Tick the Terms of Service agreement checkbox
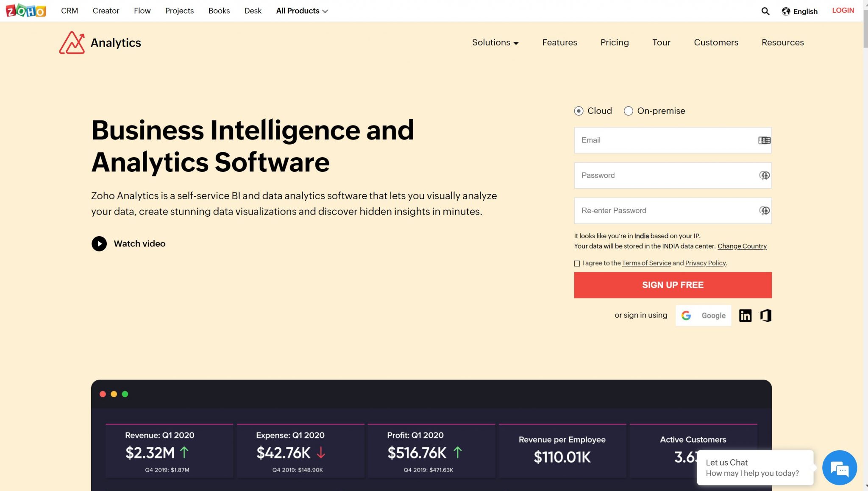 (x=577, y=263)
